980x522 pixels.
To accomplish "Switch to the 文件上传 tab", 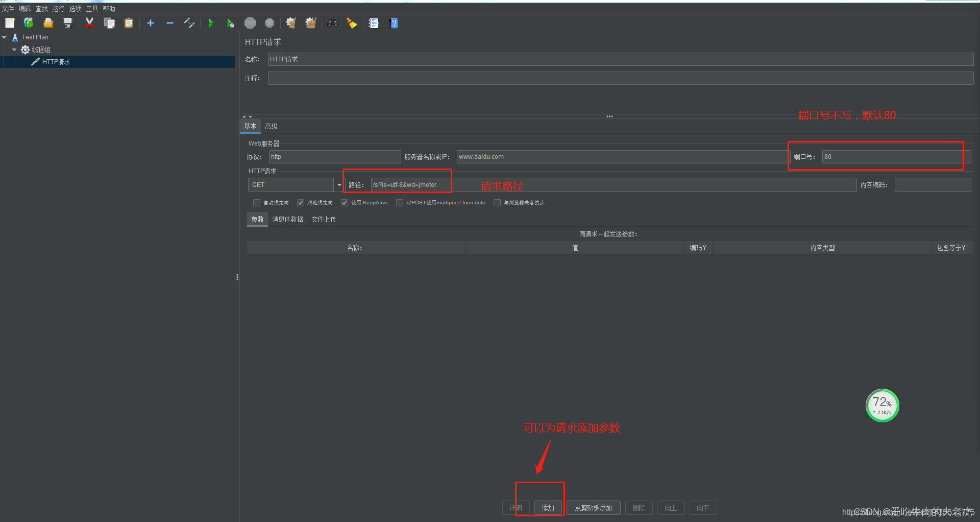I will point(324,219).
